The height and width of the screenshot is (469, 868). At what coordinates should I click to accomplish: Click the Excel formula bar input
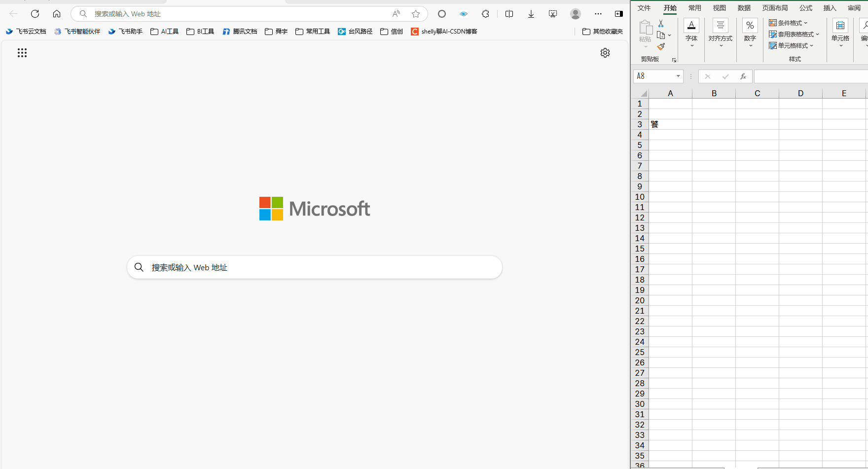pyautogui.click(x=811, y=76)
